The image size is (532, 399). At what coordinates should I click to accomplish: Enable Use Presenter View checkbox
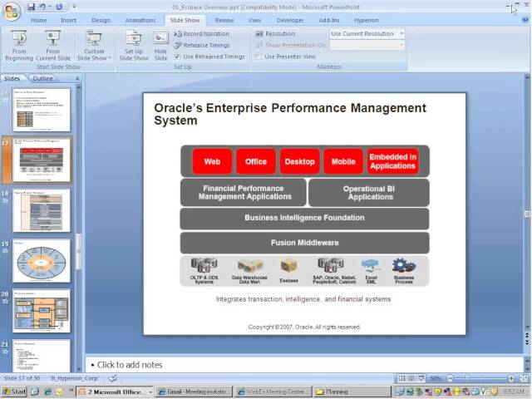259,57
